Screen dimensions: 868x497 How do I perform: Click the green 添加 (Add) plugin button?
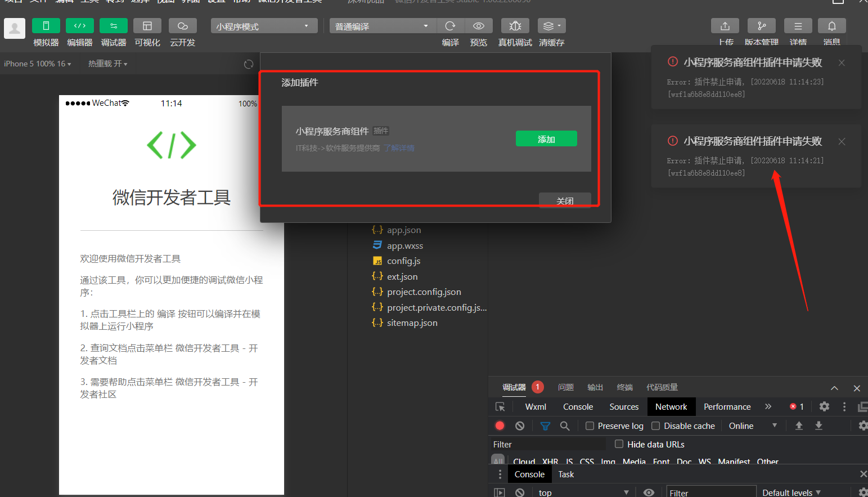pos(546,138)
